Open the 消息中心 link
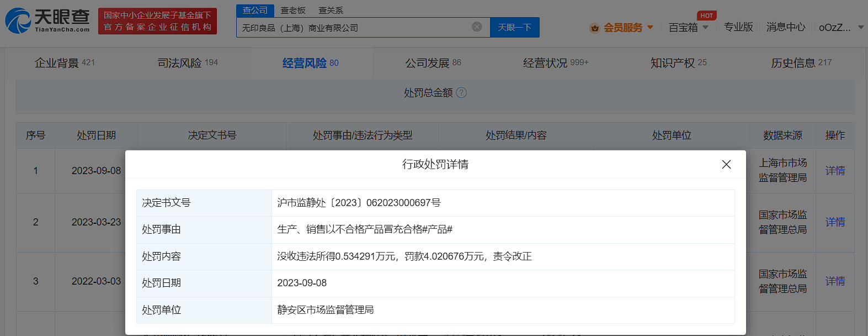 (x=786, y=27)
